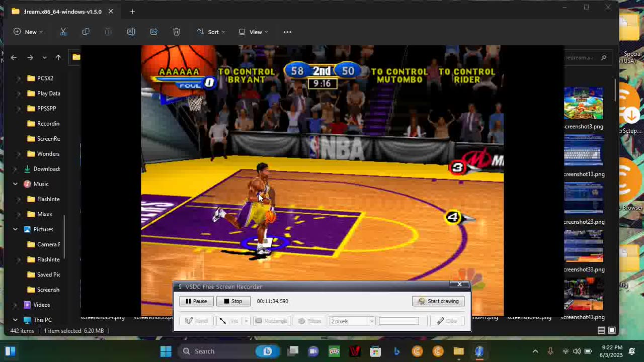644x362 pixels.
Task: Click the Rename icon in Explorer toolbar
Action: tap(131, 32)
